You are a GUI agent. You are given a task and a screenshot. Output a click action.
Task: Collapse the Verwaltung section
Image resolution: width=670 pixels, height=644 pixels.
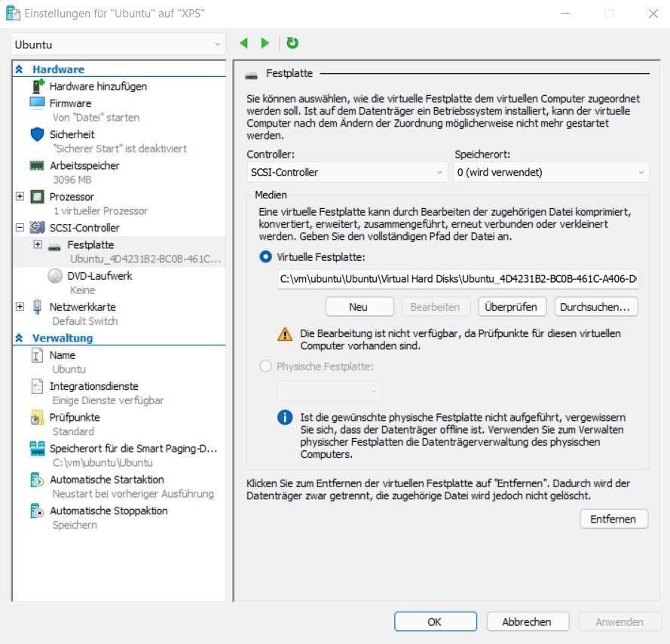(18, 337)
